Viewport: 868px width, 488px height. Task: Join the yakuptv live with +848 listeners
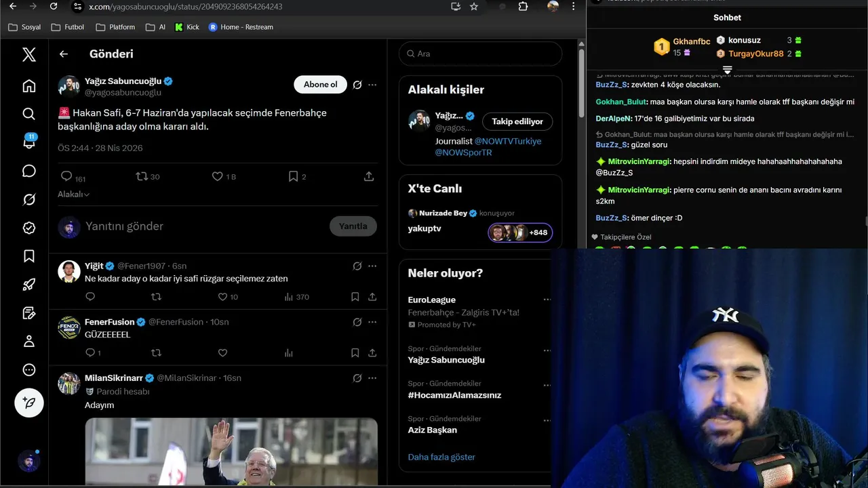coord(520,232)
